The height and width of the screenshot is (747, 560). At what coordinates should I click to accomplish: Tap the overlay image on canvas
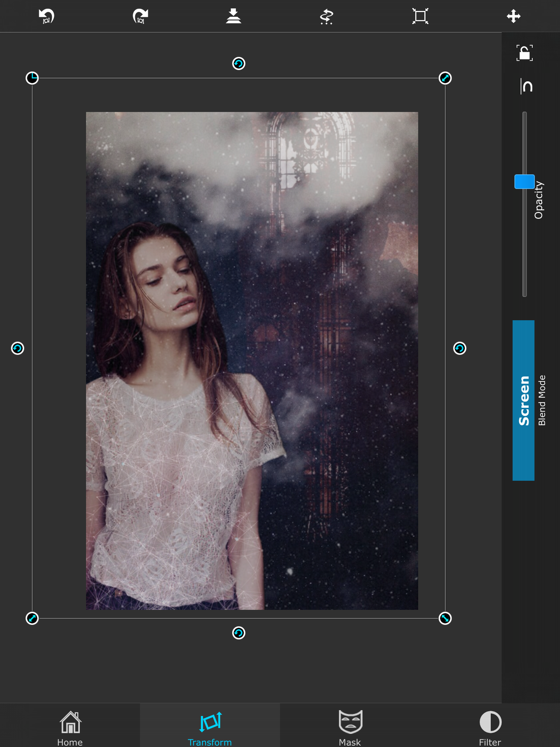pos(252,361)
